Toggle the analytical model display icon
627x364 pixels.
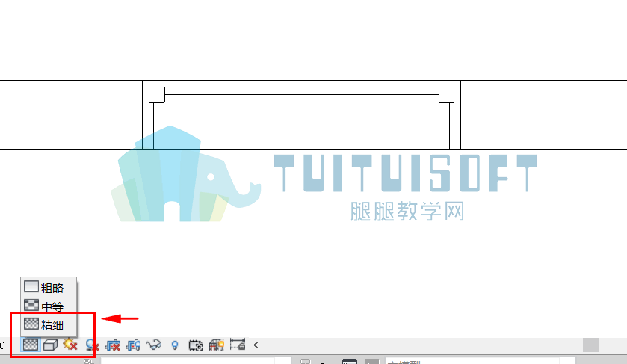coord(216,345)
